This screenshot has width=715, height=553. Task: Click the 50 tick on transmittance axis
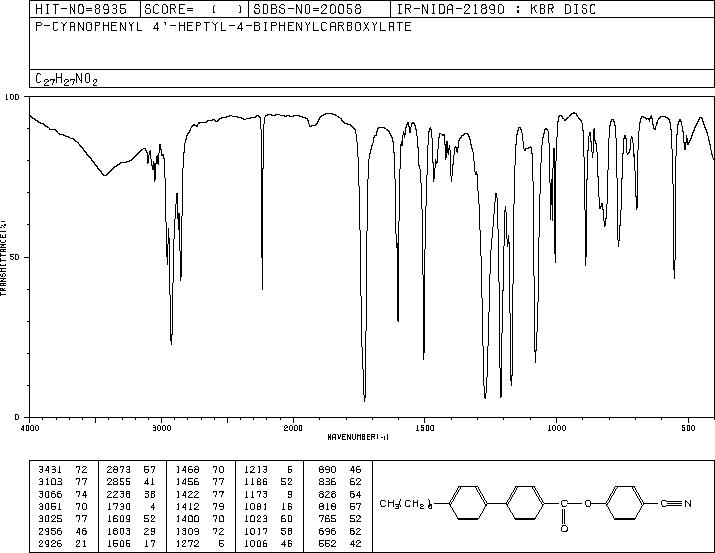coord(16,257)
